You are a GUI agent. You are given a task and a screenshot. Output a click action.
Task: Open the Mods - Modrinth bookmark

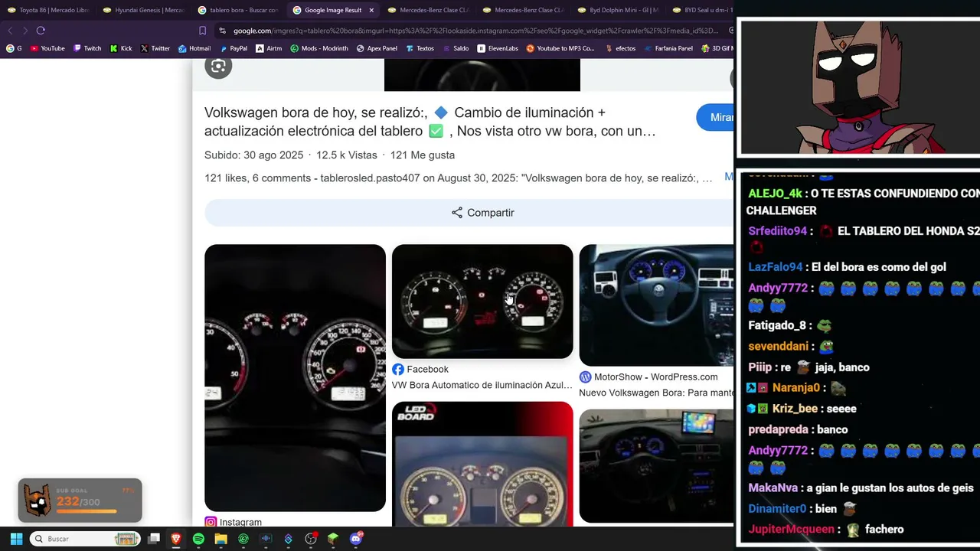coord(319,48)
